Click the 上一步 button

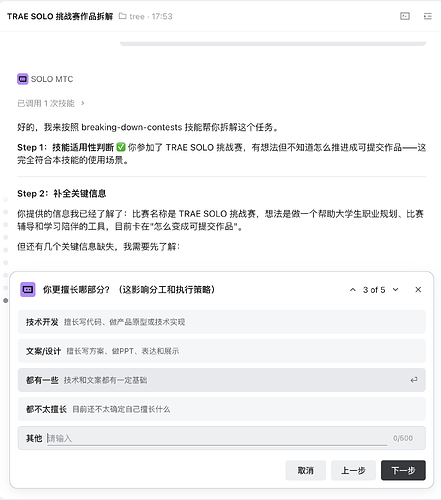353,470
